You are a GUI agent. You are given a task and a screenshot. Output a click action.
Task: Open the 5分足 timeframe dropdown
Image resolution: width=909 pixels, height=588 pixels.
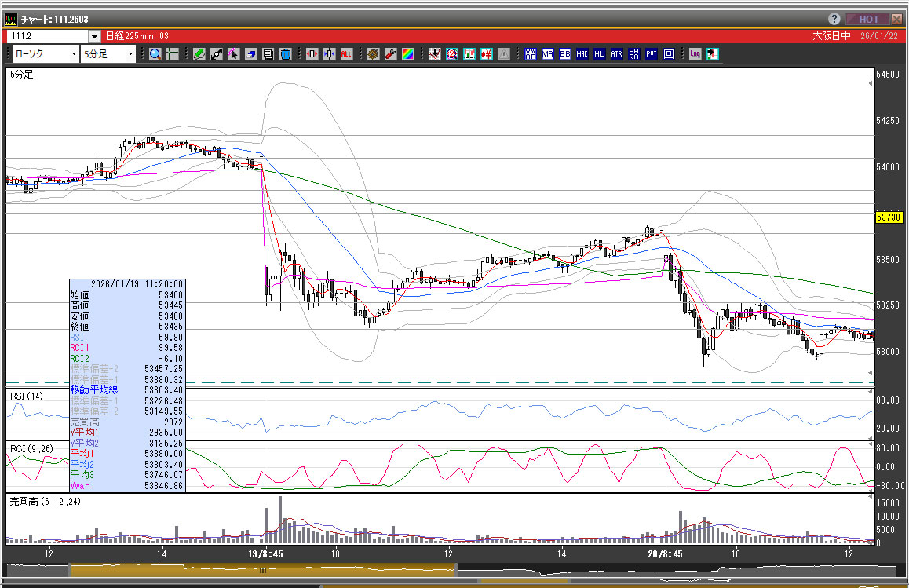point(130,54)
